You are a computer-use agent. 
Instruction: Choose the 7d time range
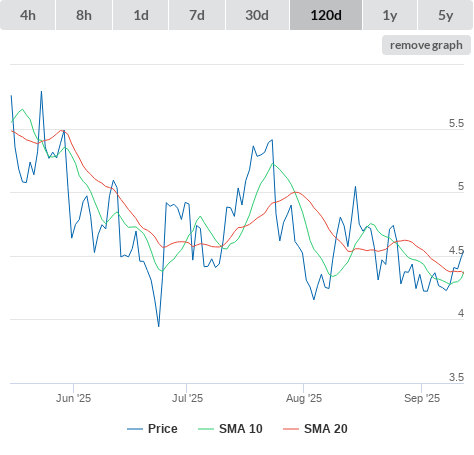[x=197, y=15]
